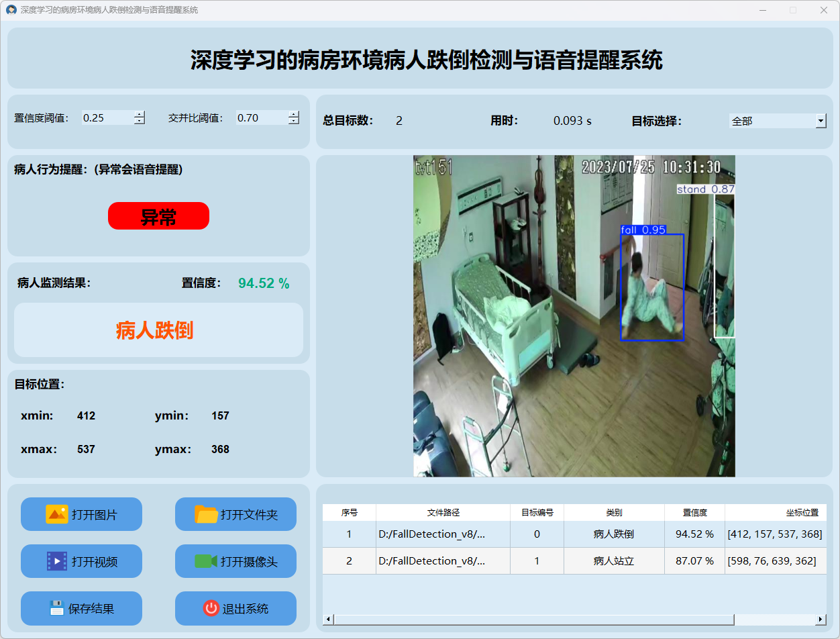Viewport: 840px width, 639px height.
Task: Exit using 退出系统 label
Action: tap(246, 609)
